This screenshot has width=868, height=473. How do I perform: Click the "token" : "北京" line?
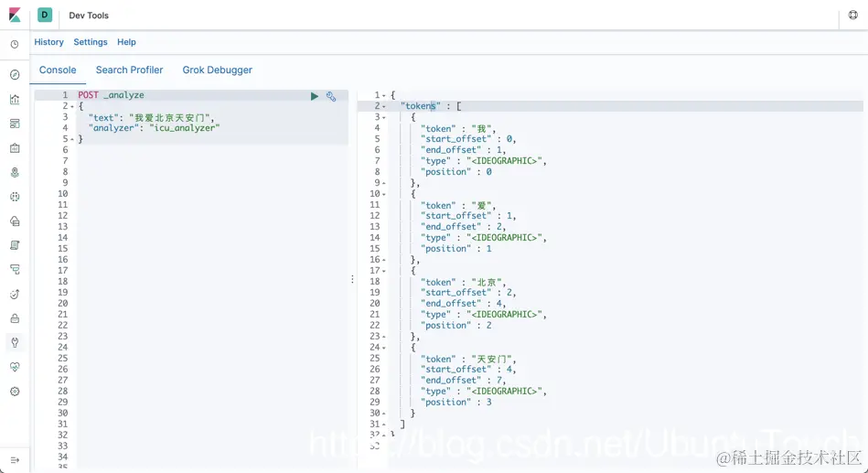point(464,282)
